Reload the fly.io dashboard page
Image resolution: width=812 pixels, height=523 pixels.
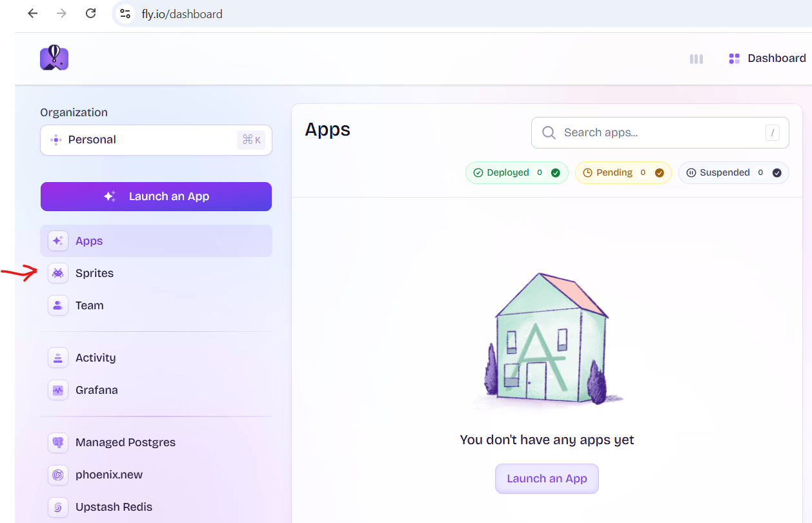[91, 14]
